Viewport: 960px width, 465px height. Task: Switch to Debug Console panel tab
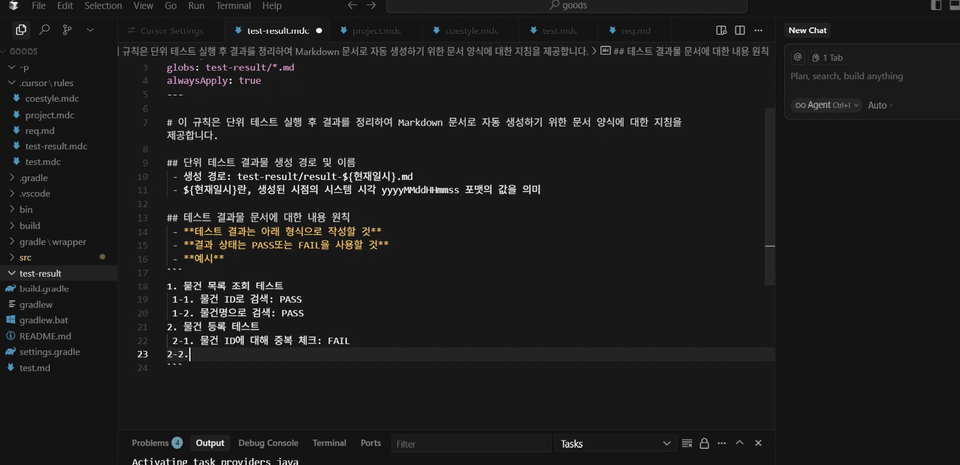268,443
